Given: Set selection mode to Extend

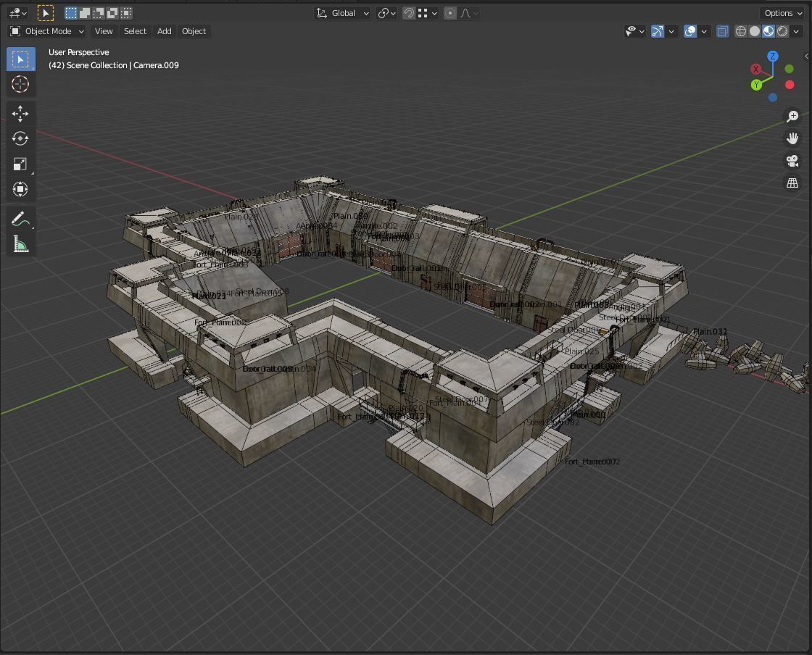Looking at the screenshot, I should coord(84,13).
